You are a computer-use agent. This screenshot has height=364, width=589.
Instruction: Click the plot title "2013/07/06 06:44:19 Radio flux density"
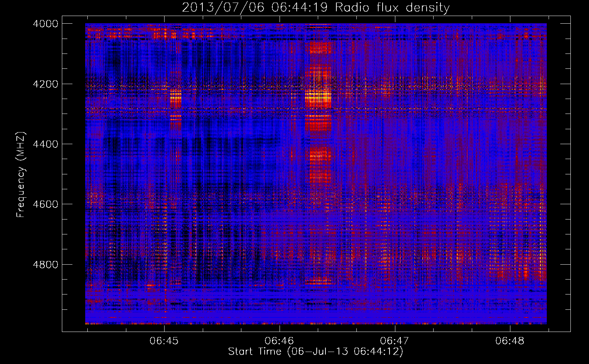(316, 7)
